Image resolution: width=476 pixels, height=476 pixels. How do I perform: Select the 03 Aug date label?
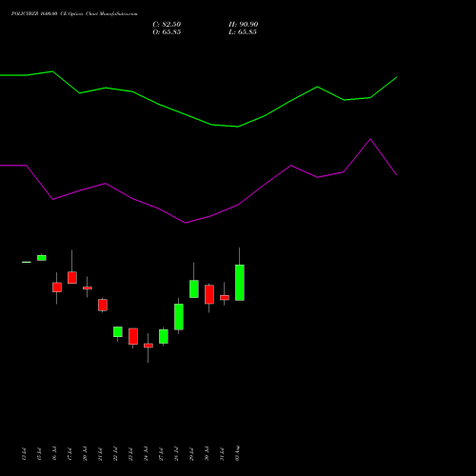pos(237,453)
